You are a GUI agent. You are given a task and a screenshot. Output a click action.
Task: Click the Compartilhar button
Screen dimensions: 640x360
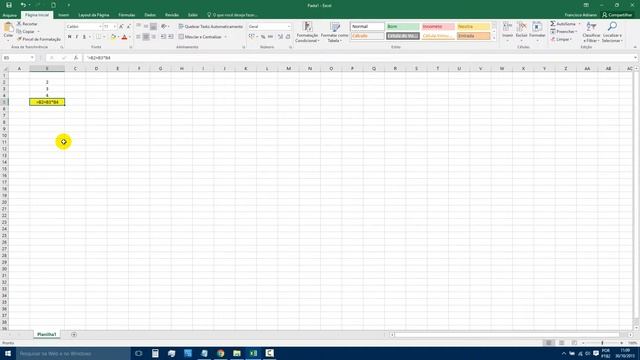(617, 15)
